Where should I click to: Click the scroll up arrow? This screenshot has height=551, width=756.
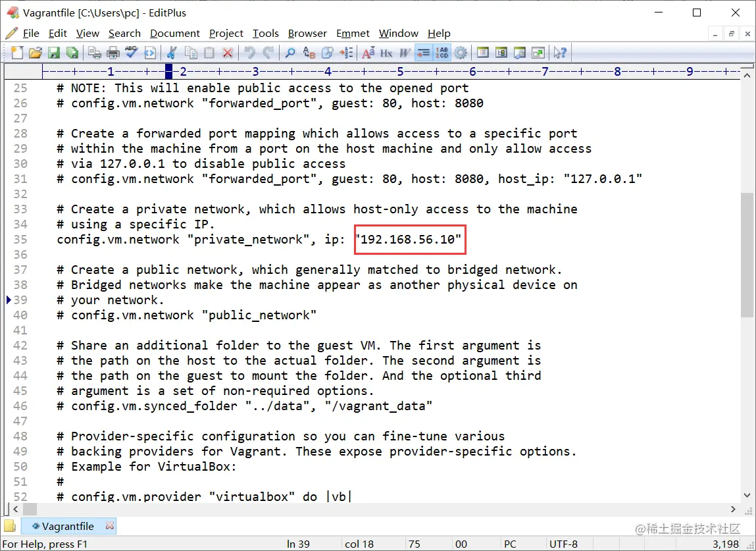tap(747, 76)
